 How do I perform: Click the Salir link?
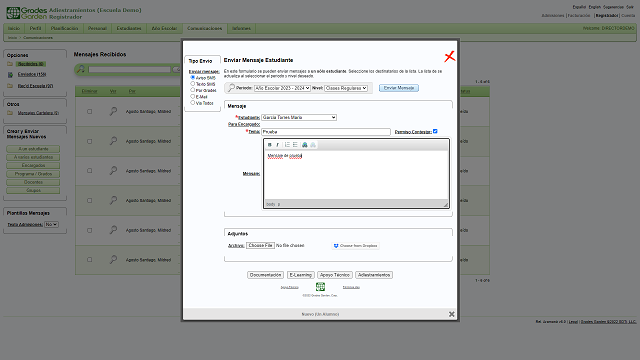[x=630, y=7]
